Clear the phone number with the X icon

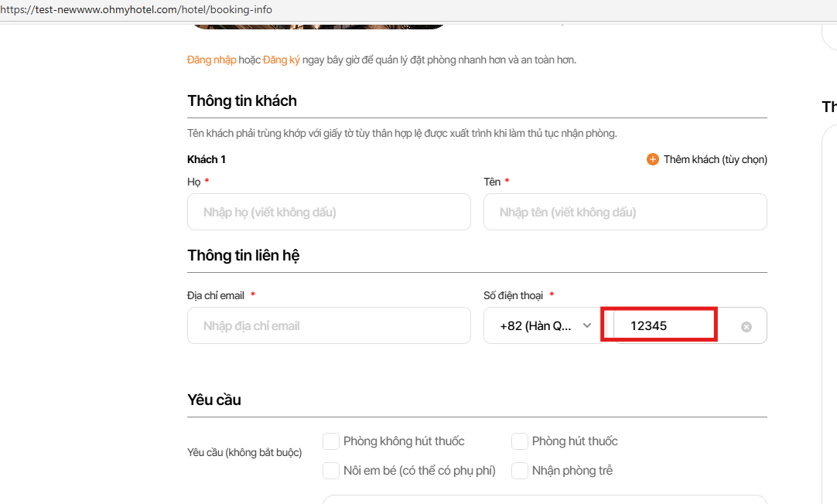(746, 327)
